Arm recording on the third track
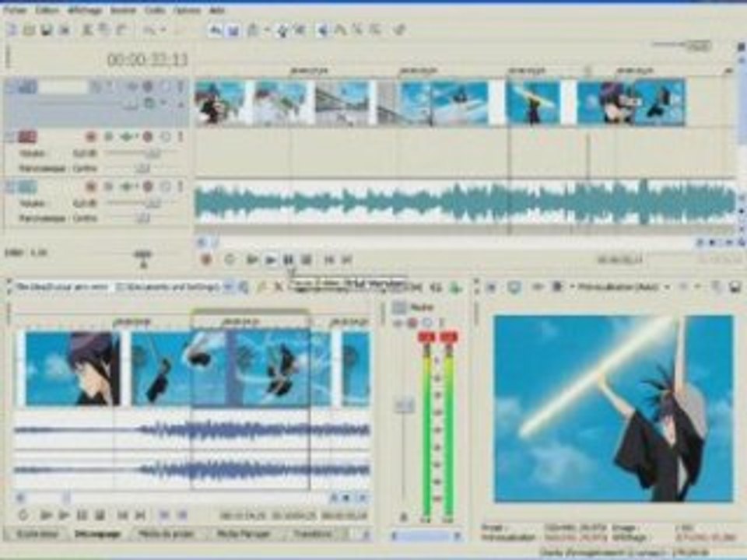Image resolution: width=747 pixels, height=560 pixels. click(x=90, y=187)
